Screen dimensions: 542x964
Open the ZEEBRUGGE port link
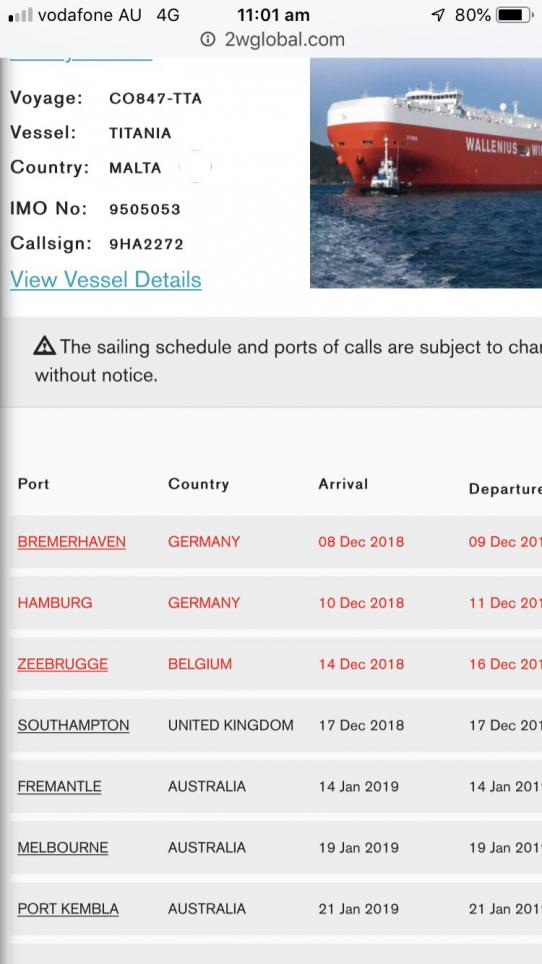pos(63,664)
